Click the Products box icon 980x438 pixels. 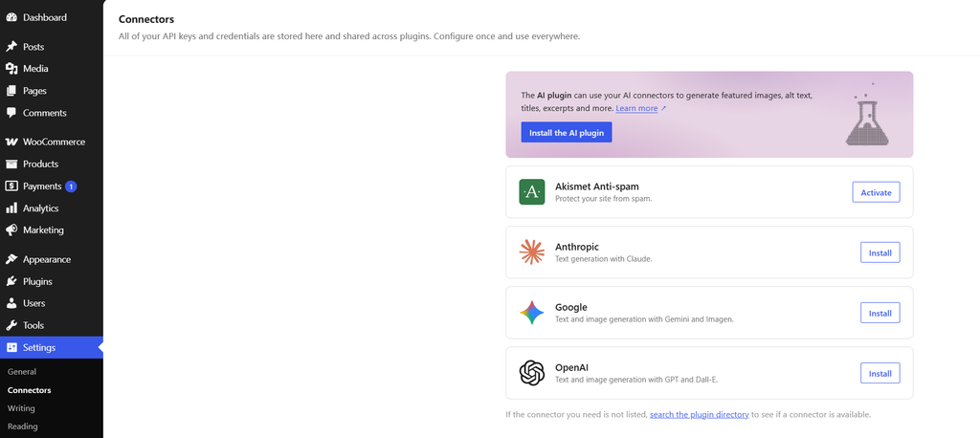11,164
